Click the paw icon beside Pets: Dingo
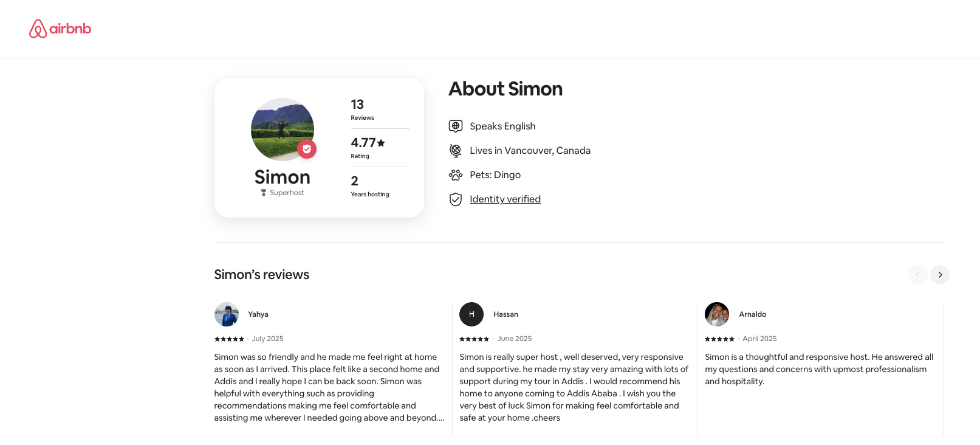The height and width of the screenshot is (445, 980). coord(456,175)
